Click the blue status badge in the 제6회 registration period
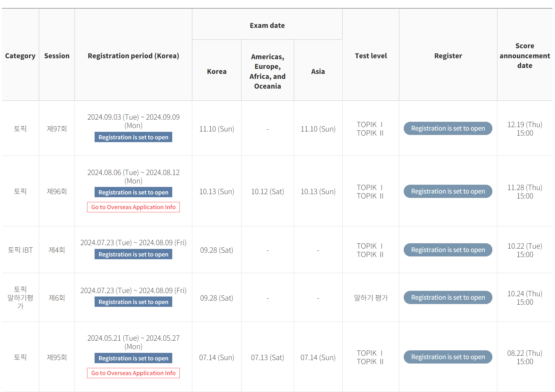The width and height of the screenshot is (555, 392). pyautogui.click(x=133, y=302)
